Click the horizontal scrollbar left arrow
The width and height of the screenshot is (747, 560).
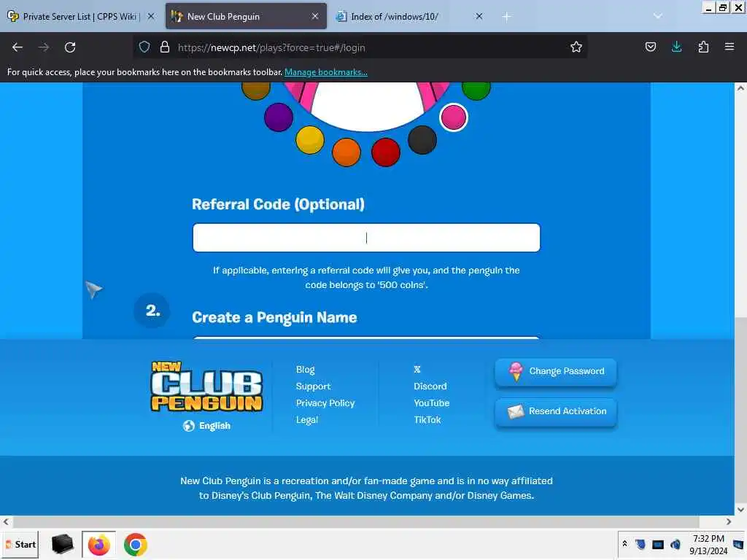tap(6, 522)
